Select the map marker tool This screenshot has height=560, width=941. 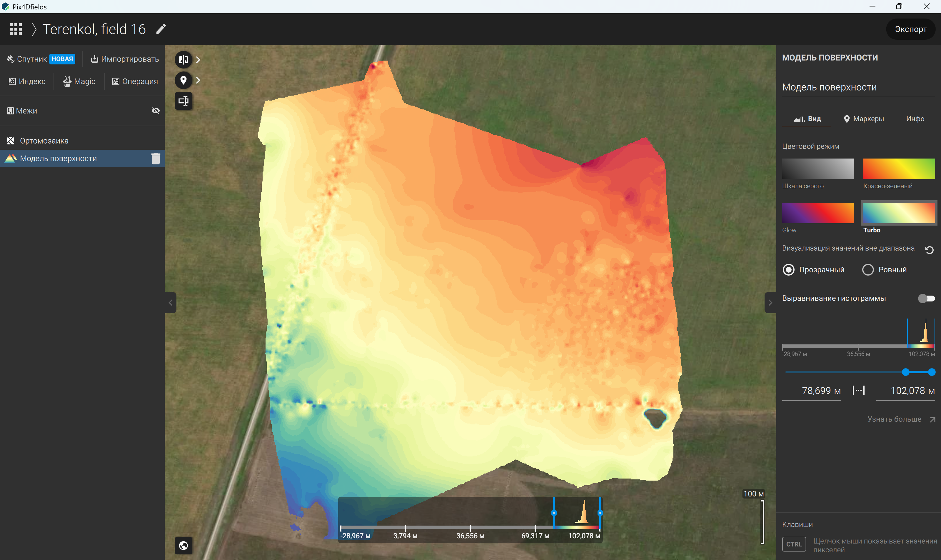point(183,80)
